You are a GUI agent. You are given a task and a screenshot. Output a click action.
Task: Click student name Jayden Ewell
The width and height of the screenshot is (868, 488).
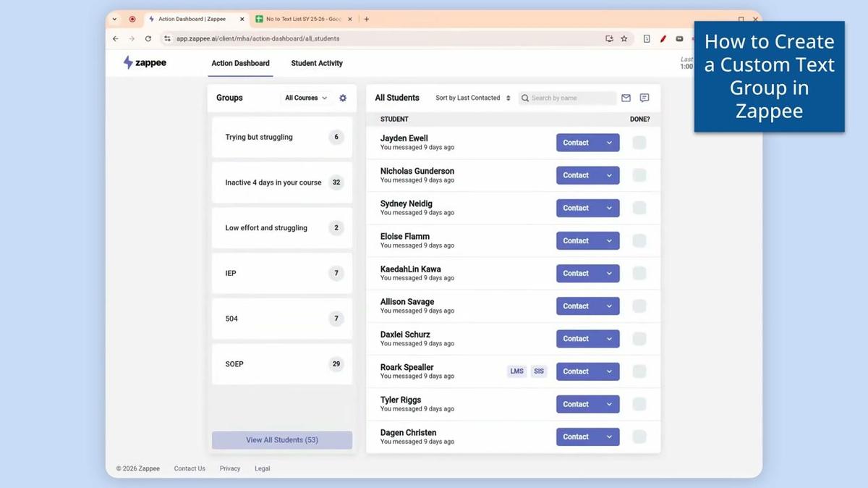tap(404, 138)
